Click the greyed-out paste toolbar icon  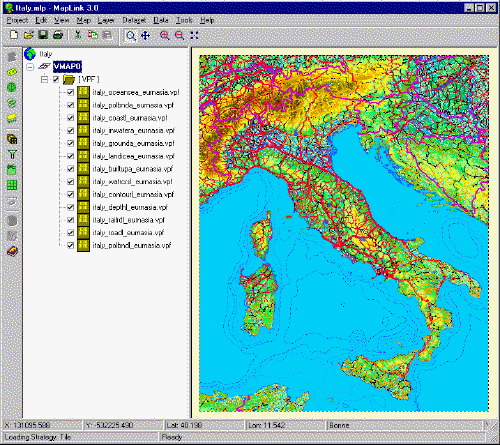(x=107, y=35)
